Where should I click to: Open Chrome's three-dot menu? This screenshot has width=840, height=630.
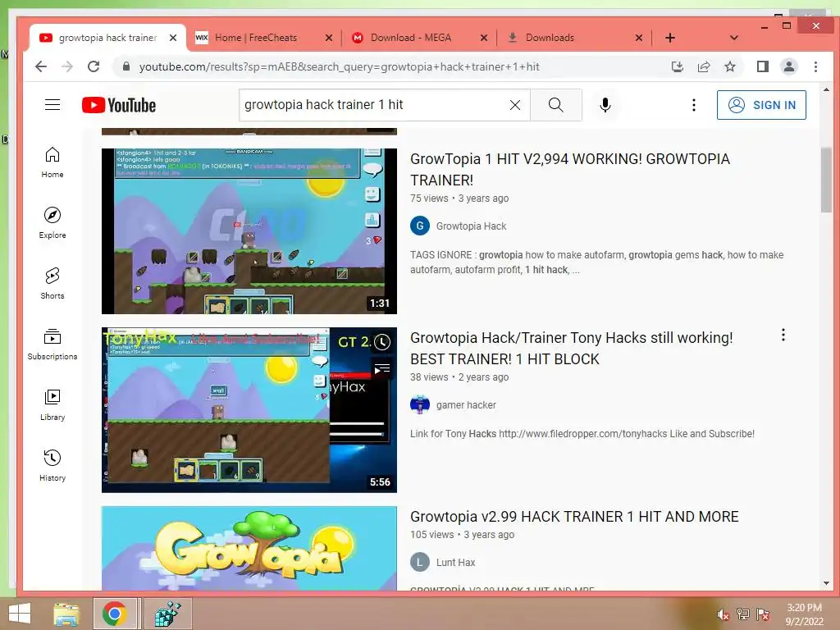(x=815, y=66)
